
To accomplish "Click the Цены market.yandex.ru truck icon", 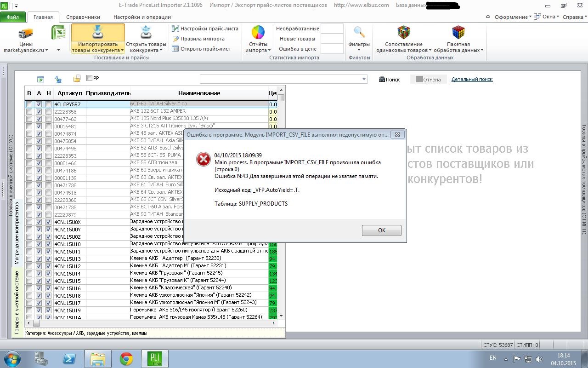I will [26, 34].
